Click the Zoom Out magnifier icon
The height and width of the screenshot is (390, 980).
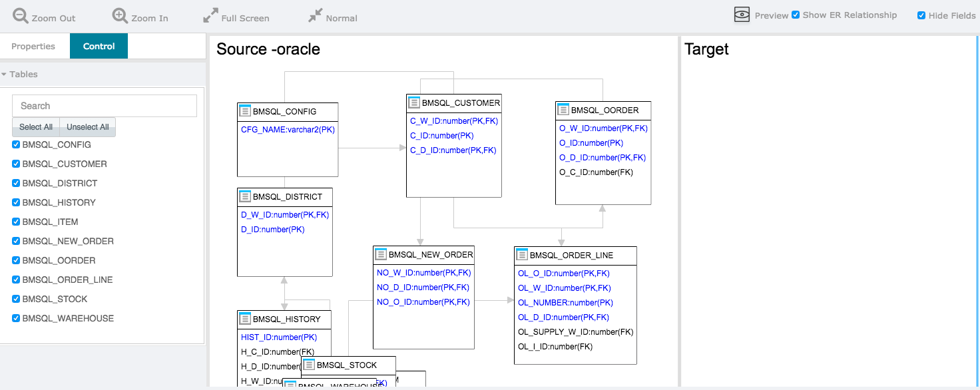click(21, 16)
